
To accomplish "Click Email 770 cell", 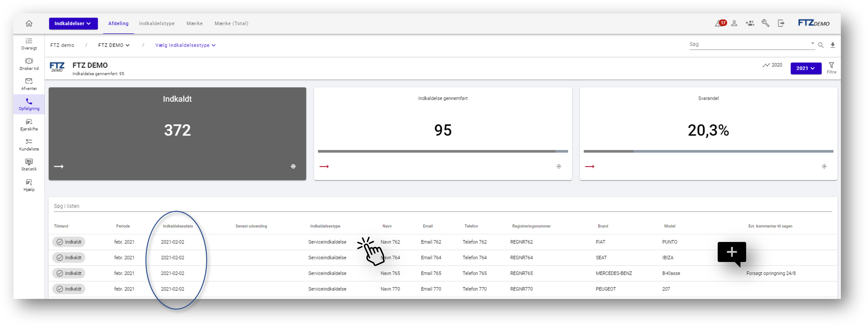I will click(431, 289).
